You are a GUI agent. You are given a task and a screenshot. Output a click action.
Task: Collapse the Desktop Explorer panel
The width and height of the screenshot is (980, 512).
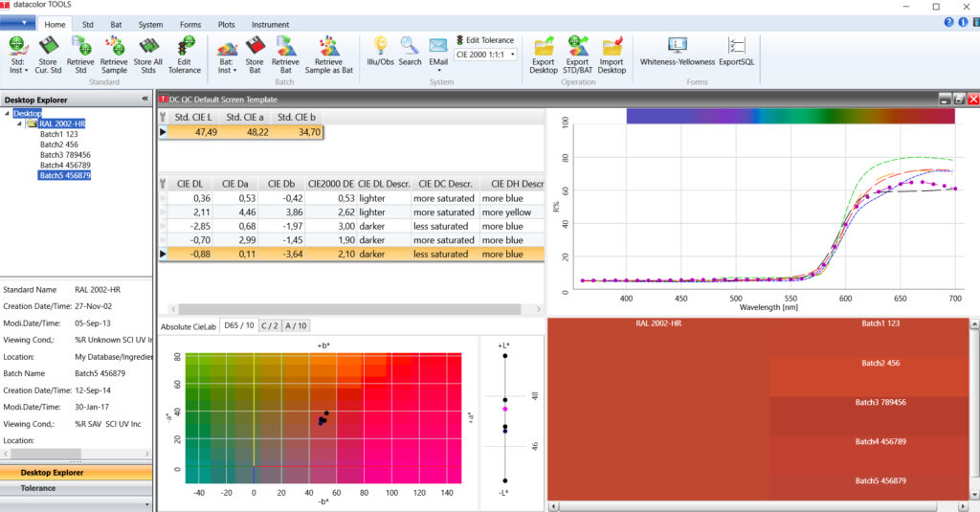pos(145,99)
